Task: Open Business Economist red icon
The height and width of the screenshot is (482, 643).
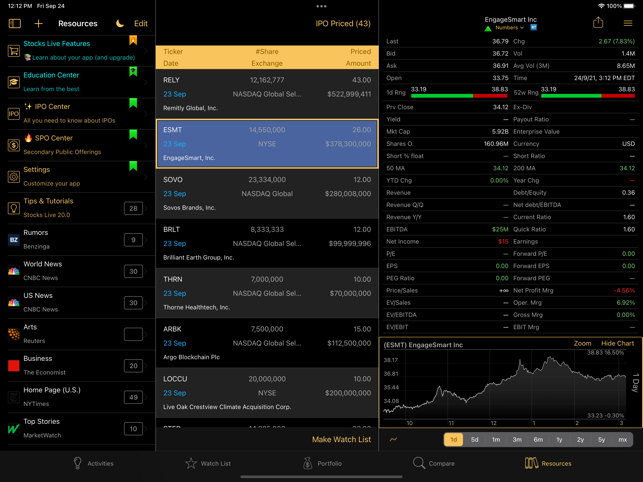Action: (x=14, y=365)
